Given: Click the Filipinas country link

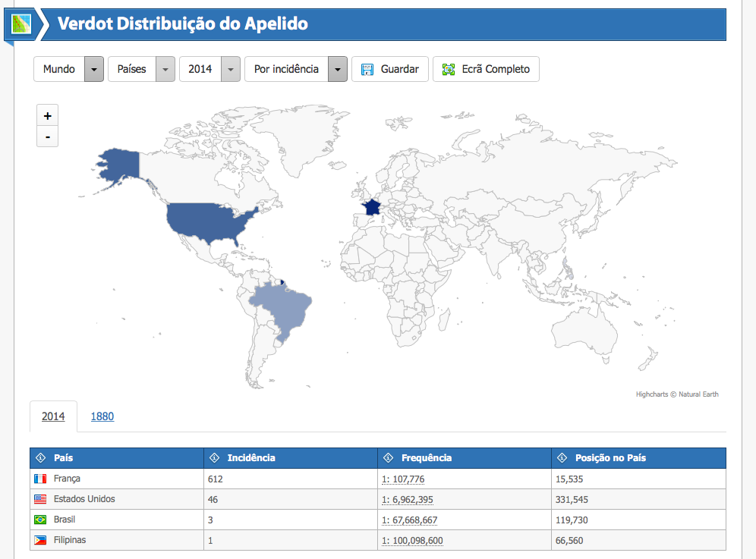Looking at the screenshot, I should coord(69,540).
